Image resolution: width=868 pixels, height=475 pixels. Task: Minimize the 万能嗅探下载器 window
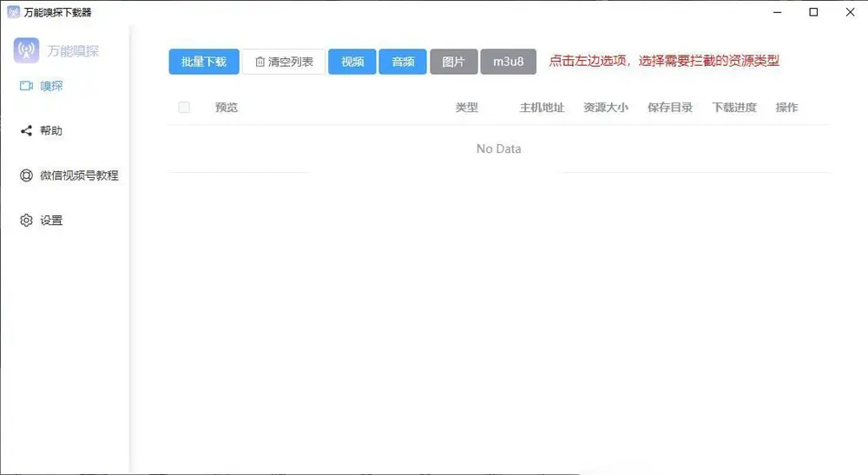pyautogui.click(x=777, y=11)
